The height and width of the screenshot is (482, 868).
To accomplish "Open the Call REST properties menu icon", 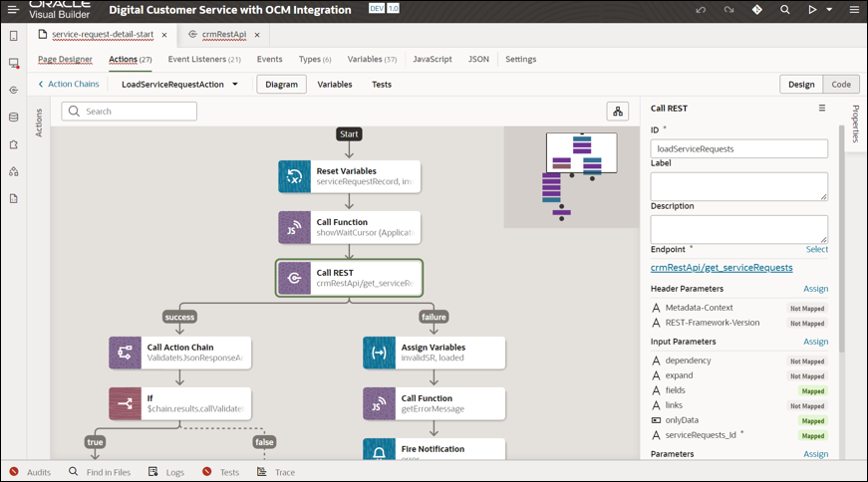I will point(822,109).
